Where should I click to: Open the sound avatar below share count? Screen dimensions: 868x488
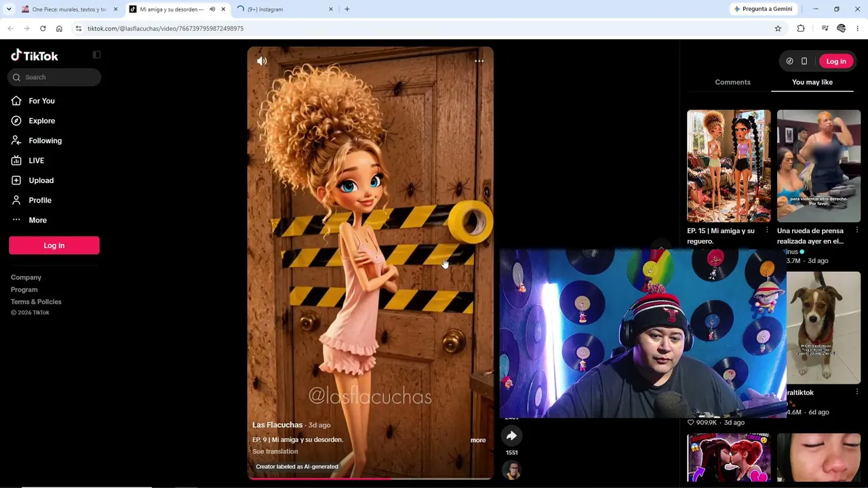512,470
